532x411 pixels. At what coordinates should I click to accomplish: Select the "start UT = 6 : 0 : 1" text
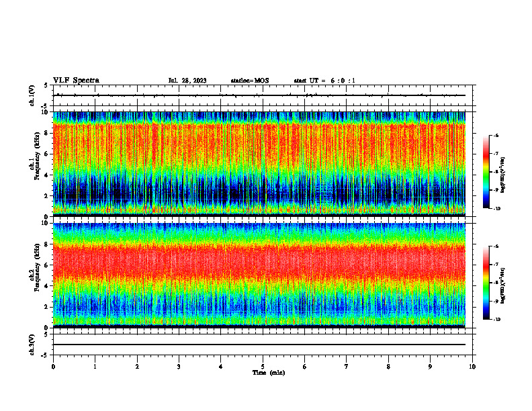click(324, 81)
